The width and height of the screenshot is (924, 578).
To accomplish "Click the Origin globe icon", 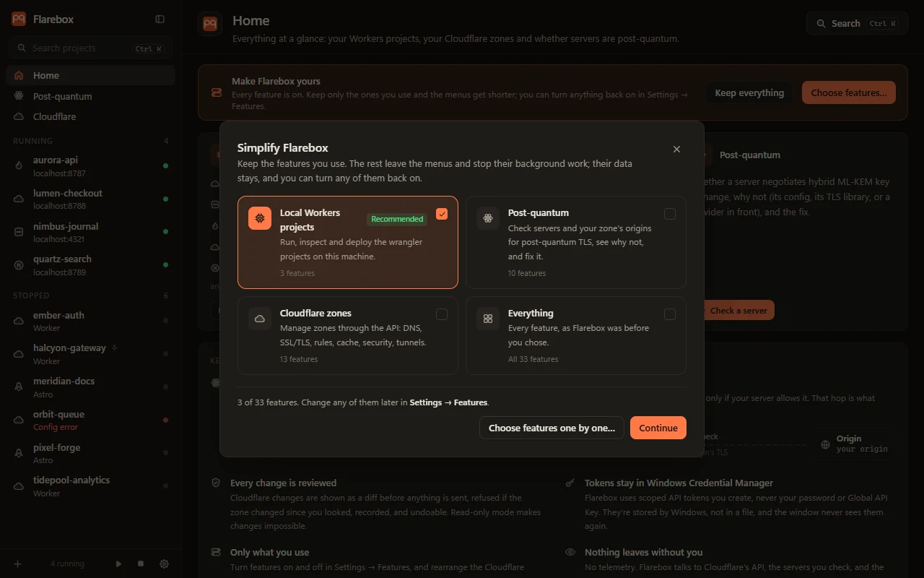I will pos(825,445).
